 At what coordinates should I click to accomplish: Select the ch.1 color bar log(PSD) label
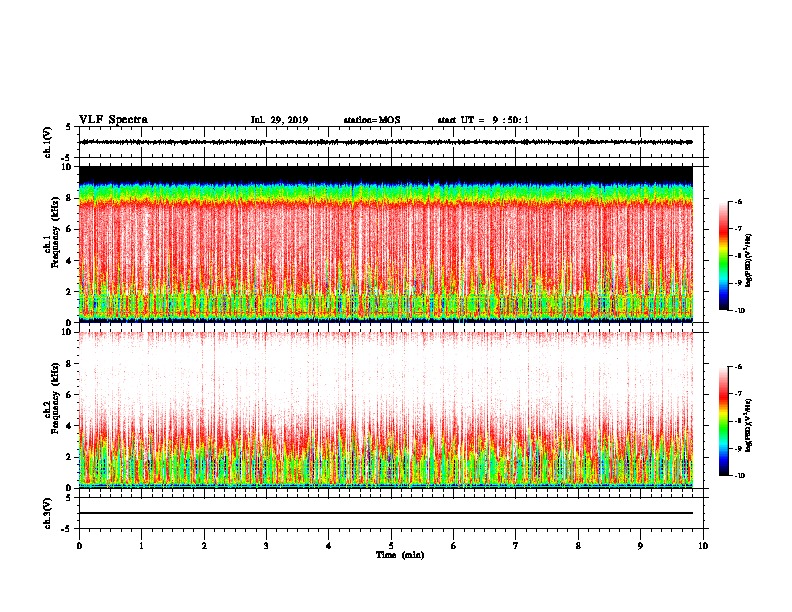pos(749,261)
